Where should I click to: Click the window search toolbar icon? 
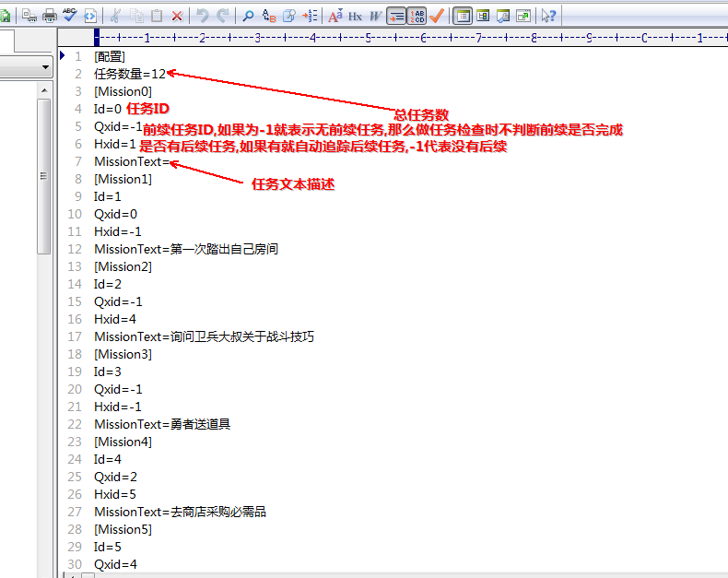(x=503, y=17)
